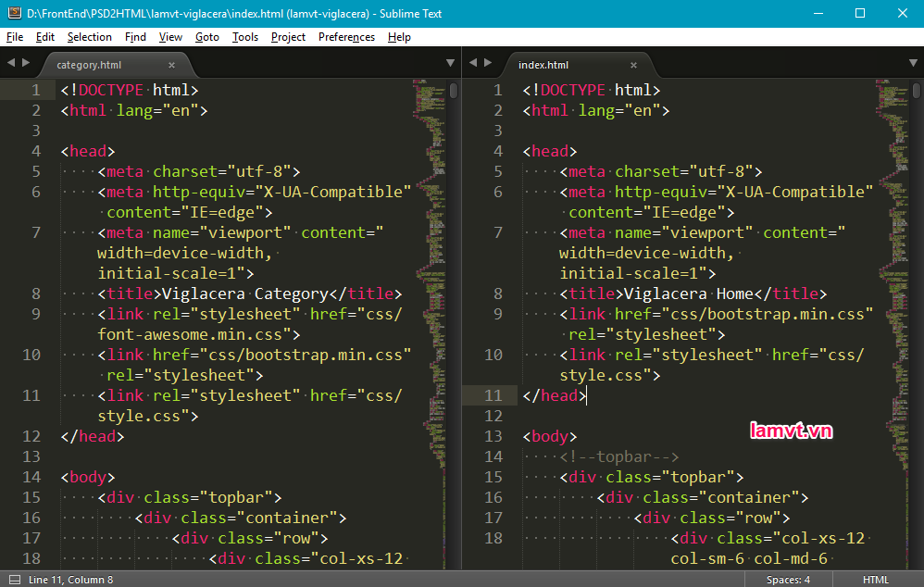Click line number 14 in category.html
Screen dimensions: 924x587
coord(31,477)
